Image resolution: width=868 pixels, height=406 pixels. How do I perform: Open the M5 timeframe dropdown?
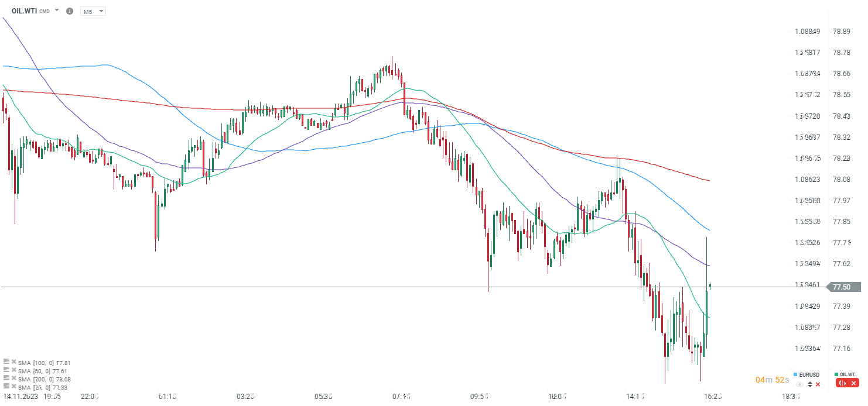tap(93, 11)
